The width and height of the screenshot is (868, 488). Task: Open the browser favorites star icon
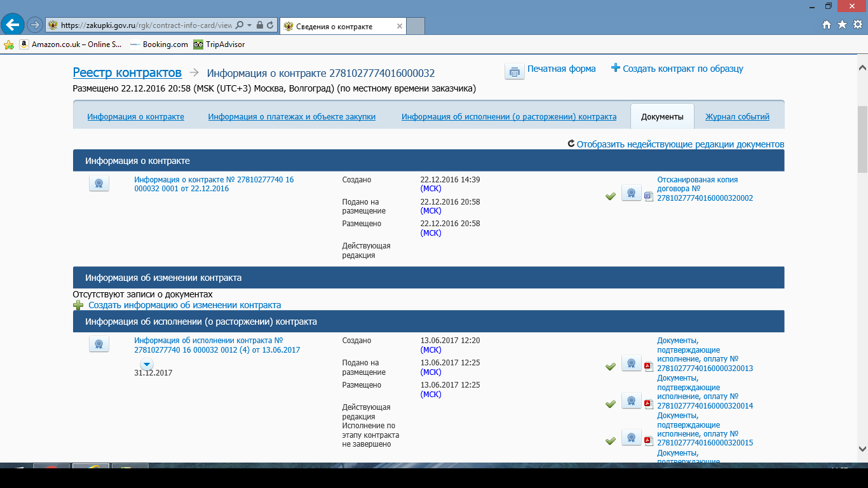pyautogui.click(x=842, y=25)
